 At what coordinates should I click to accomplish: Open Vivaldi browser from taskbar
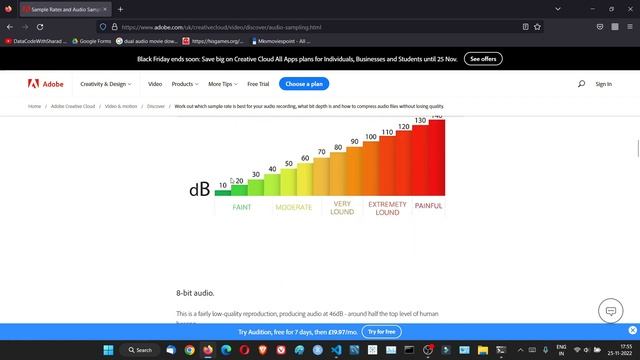pyautogui.click(x=281, y=350)
